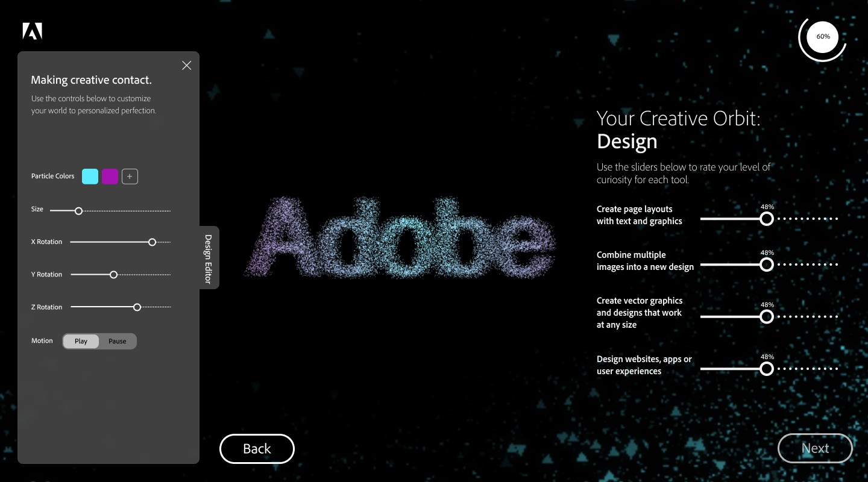Go Back to the previous step
Image resolution: width=868 pixels, height=482 pixels.
(257, 449)
